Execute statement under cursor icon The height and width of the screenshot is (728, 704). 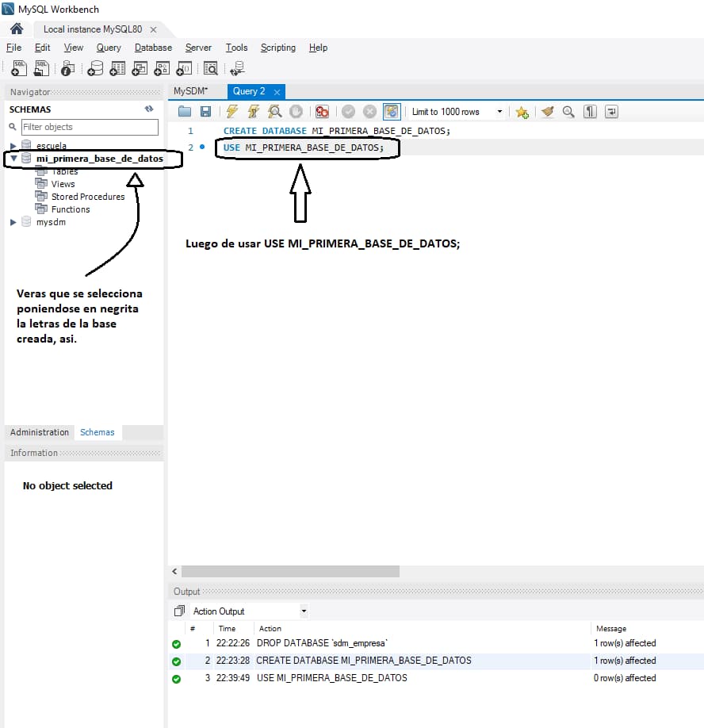tap(254, 112)
